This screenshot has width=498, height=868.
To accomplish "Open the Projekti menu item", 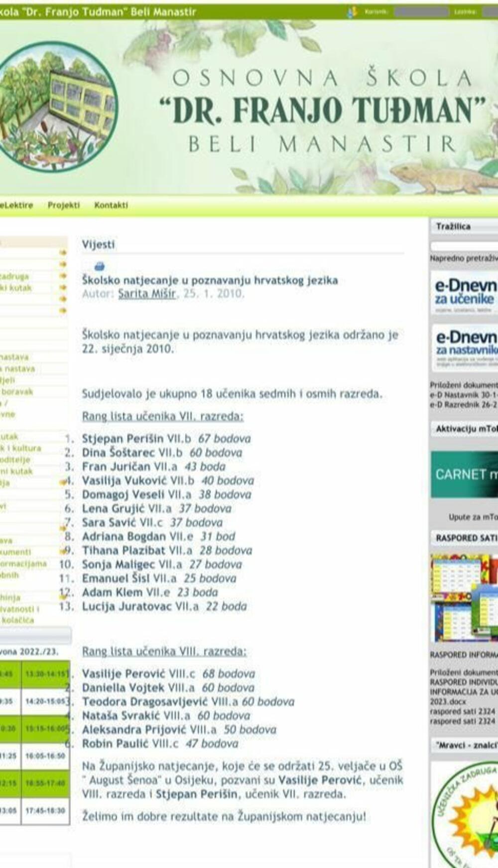I will coord(64,205).
